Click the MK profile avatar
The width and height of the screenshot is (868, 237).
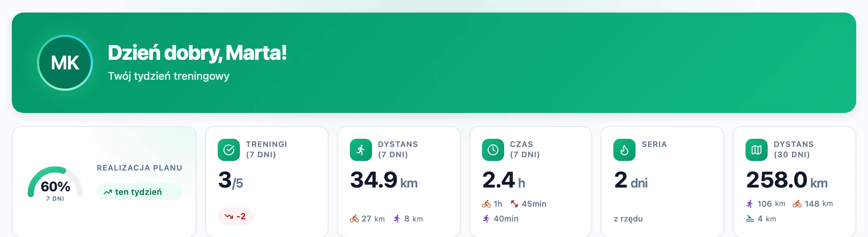[65, 63]
